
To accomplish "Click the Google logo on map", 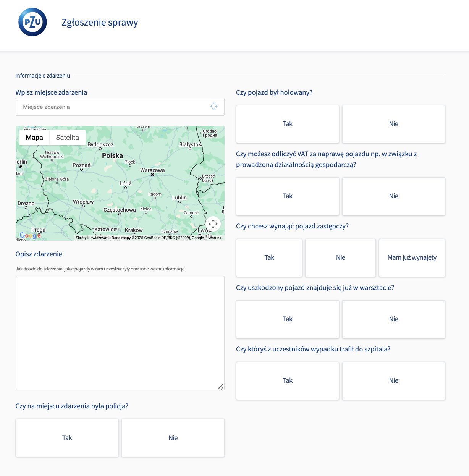I will click(30, 236).
